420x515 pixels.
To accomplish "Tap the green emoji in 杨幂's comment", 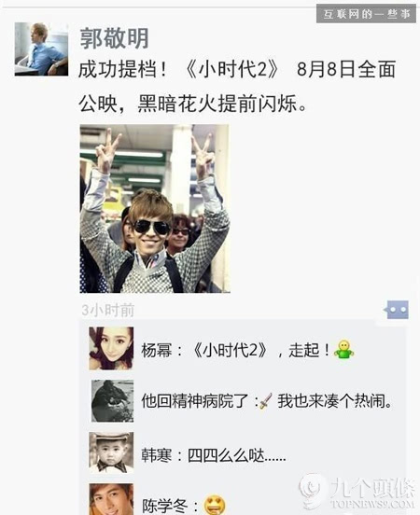I will click(x=343, y=350).
